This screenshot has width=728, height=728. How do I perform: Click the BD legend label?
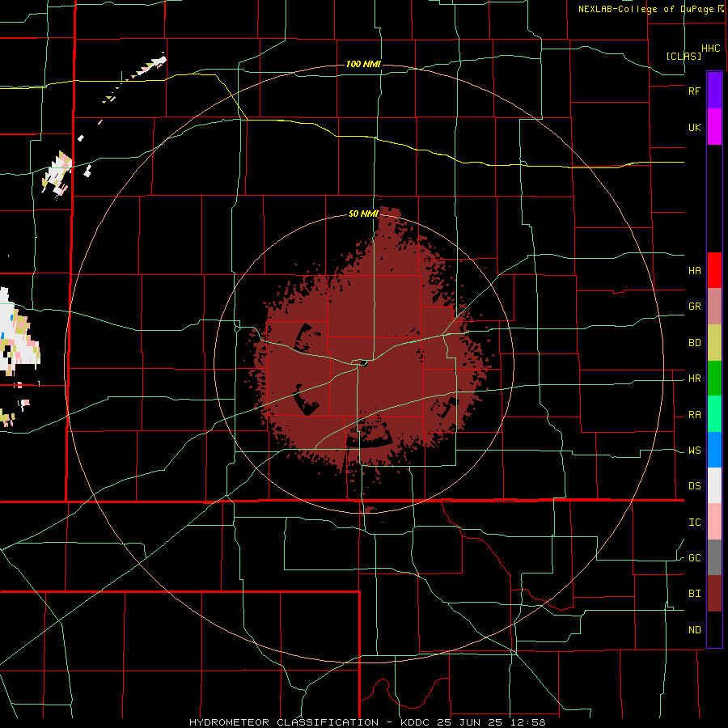(x=694, y=343)
